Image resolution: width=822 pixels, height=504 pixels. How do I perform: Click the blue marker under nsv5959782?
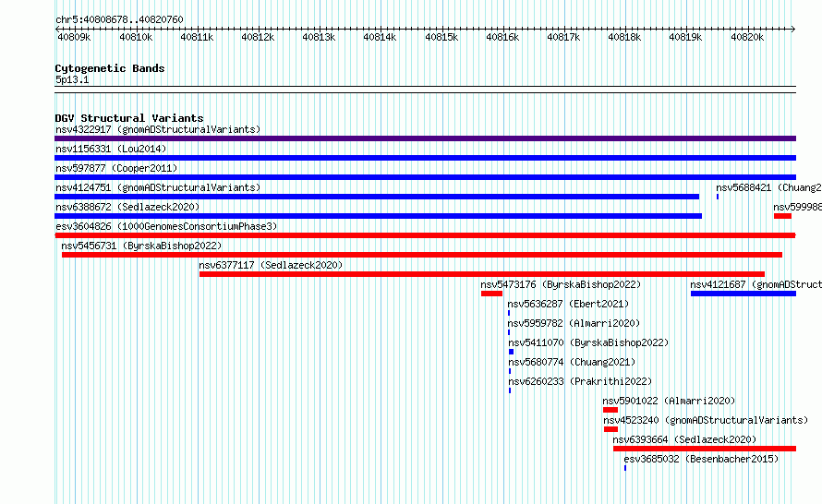tap(509, 332)
